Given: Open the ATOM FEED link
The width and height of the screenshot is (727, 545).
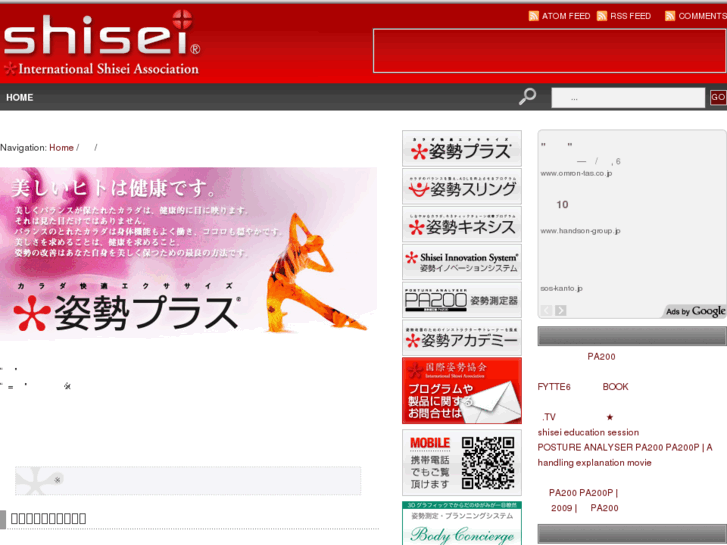Looking at the screenshot, I should tap(566, 16).
